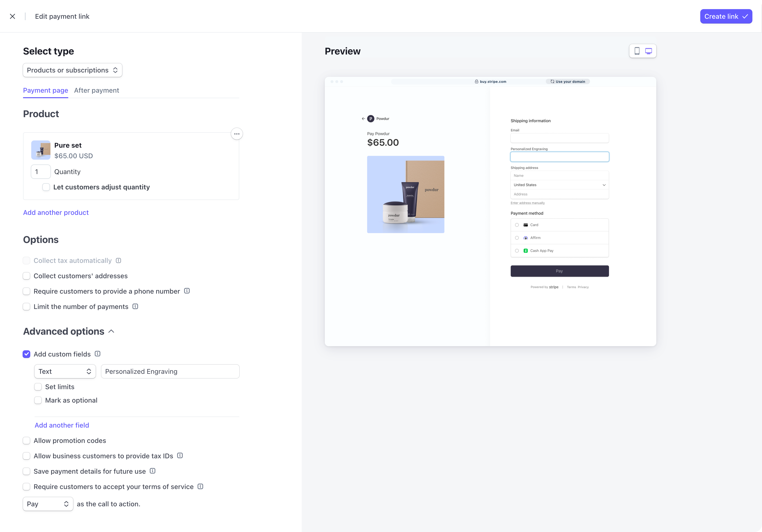Enable Allow promotion codes
The image size is (762, 532).
click(27, 441)
